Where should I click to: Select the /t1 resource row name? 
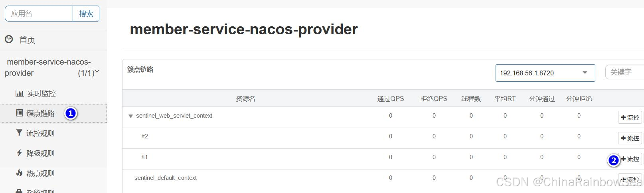tap(144, 157)
